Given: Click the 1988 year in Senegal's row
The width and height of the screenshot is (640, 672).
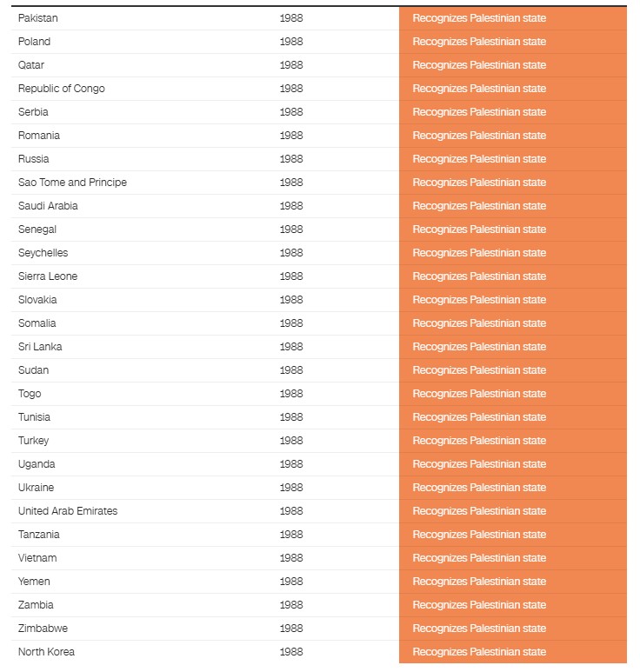Looking at the screenshot, I should point(291,230).
